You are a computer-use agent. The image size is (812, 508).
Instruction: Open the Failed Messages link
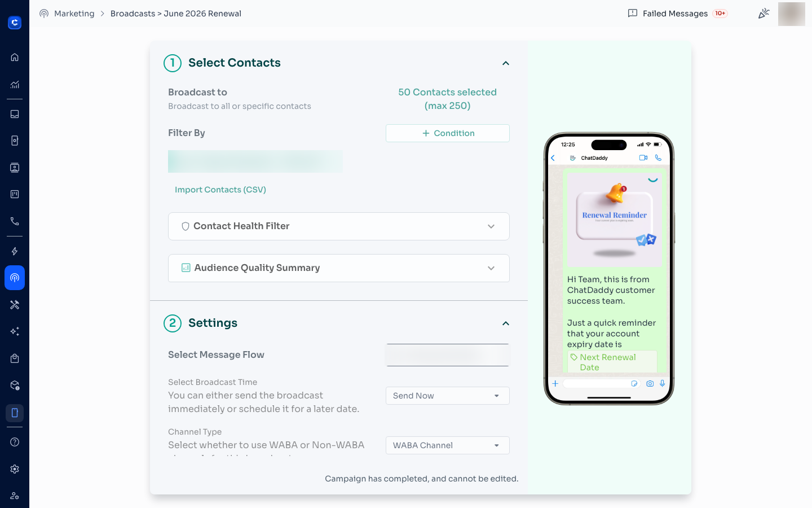(x=675, y=14)
